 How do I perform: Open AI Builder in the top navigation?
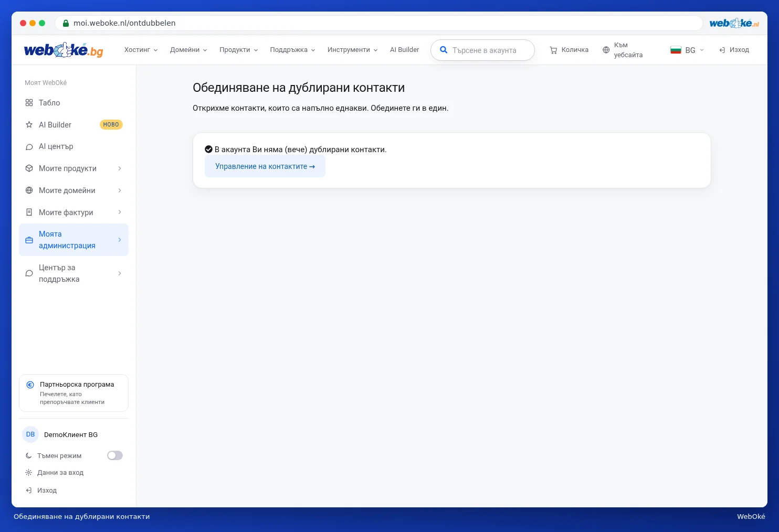tap(405, 50)
